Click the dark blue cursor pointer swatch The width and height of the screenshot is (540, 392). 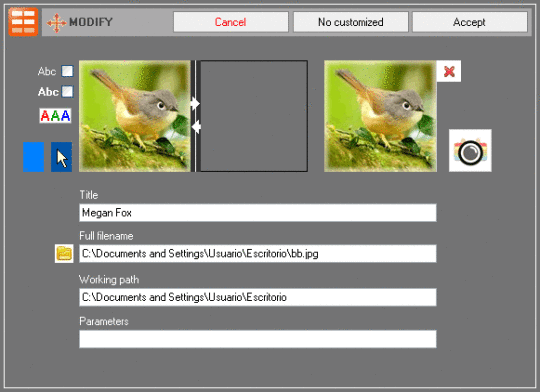tap(61, 157)
